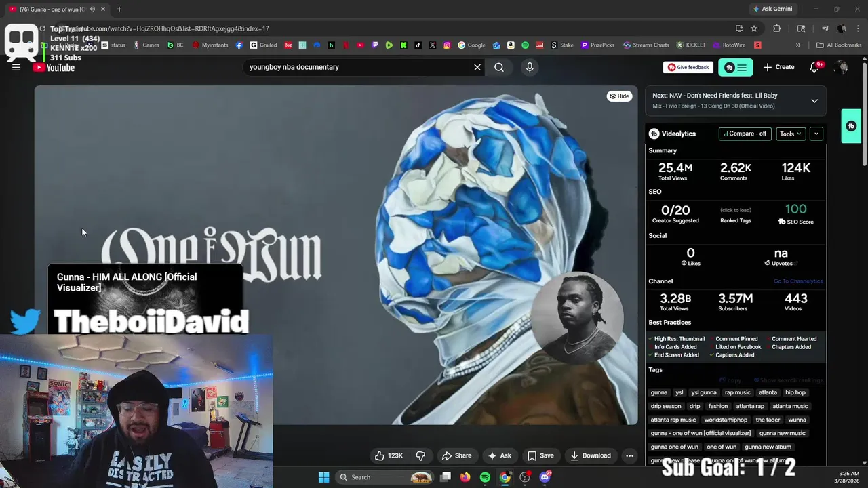Clear the search box text

tap(477, 67)
